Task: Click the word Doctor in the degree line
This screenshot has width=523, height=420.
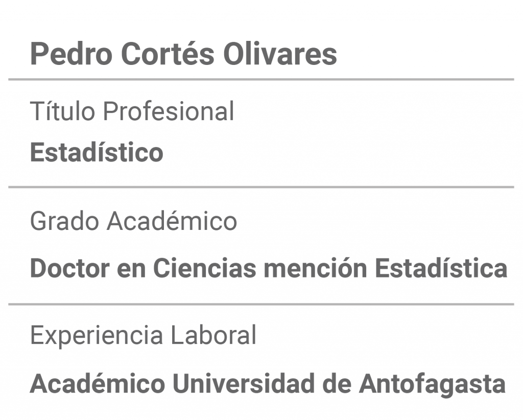Action: [x=70, y=268]
